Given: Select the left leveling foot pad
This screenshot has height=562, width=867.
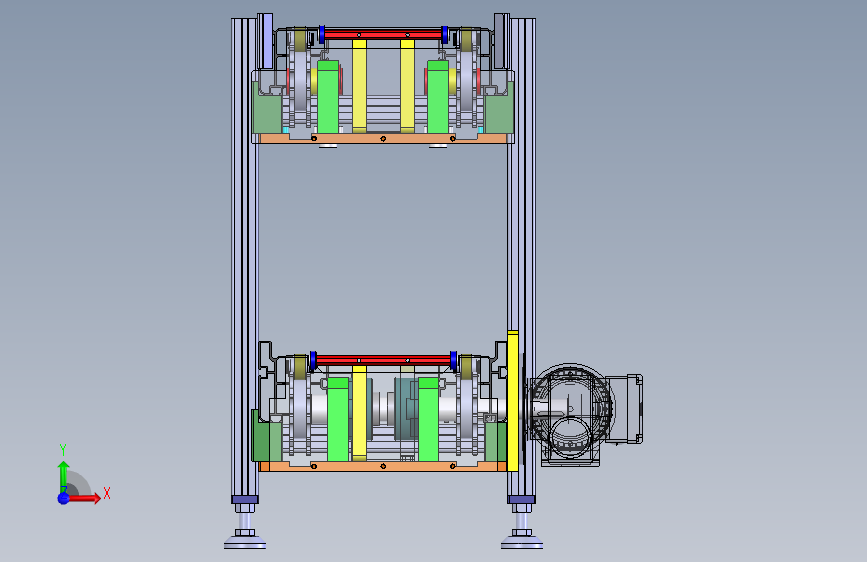Looking at the screenshot, I should coord(245,542).
